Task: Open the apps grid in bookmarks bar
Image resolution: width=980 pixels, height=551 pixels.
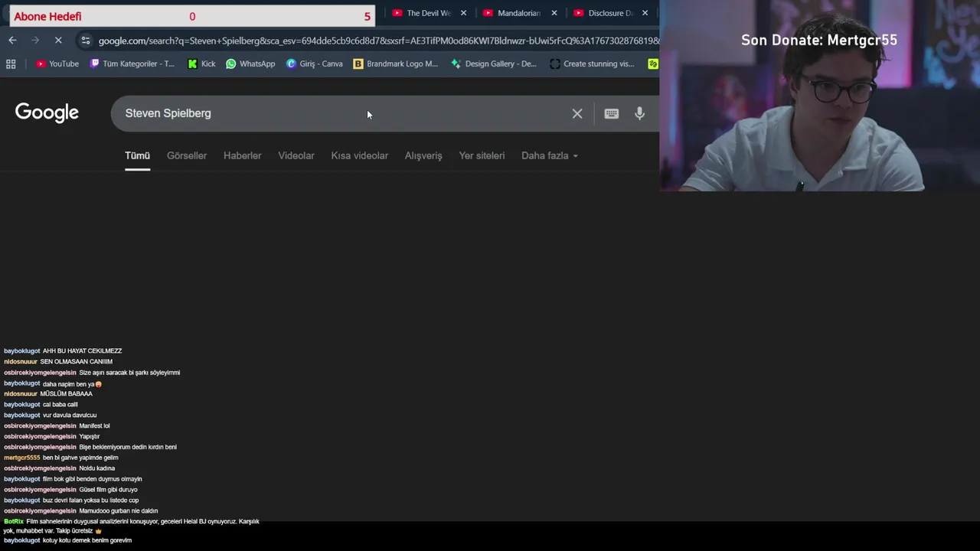Action: (11, 64)
